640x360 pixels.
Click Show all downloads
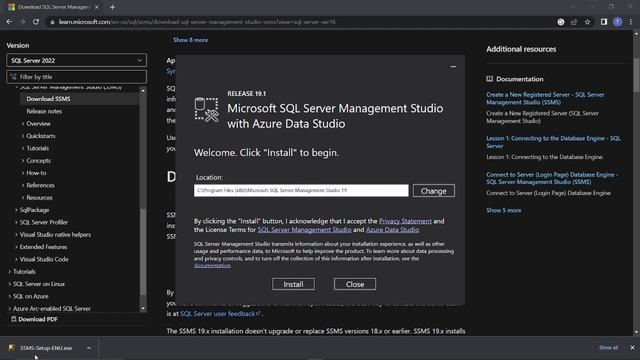point(608,348)
